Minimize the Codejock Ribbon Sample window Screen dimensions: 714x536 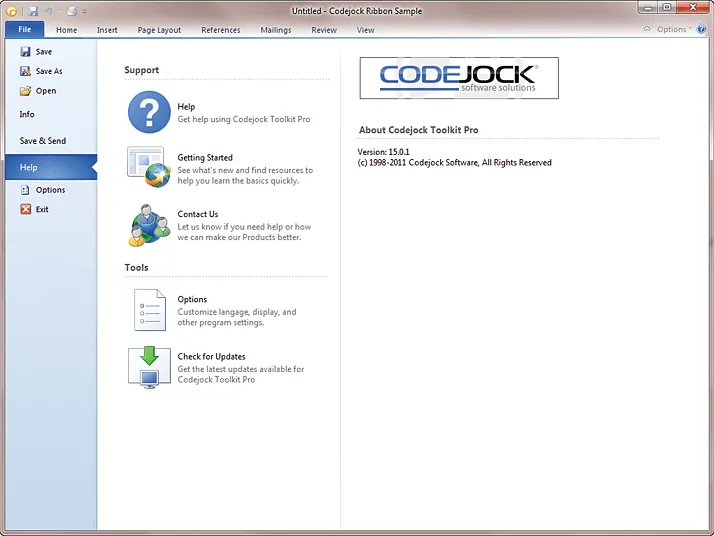649,8
